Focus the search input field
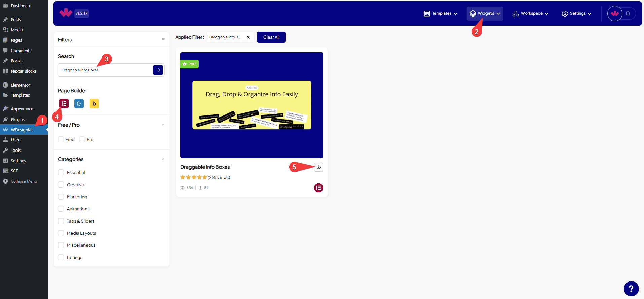The width and height of the screenshot is (644, 299). [105, 70]
